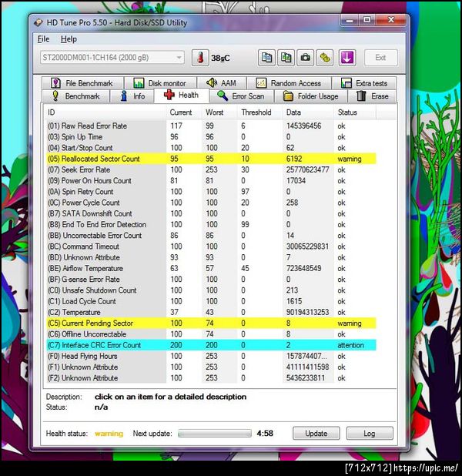Click the yellow warning health status text
This screenshot has width=462, height=476.
(109, 434)
